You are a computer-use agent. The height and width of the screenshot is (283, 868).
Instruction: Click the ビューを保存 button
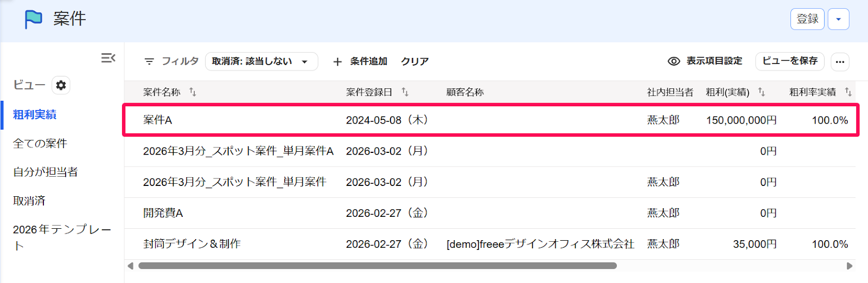tap(790, 61)
